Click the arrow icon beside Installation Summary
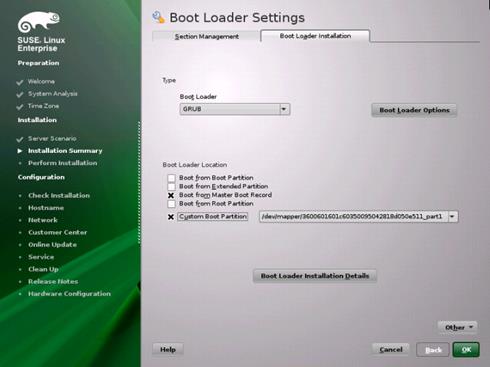490x367 pixels. coord(20,151)
